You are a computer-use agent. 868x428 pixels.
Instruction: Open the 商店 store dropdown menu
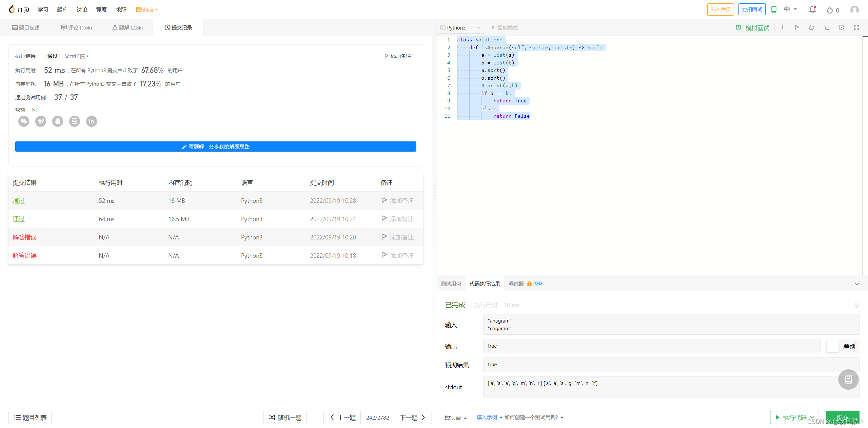point(147,9)
